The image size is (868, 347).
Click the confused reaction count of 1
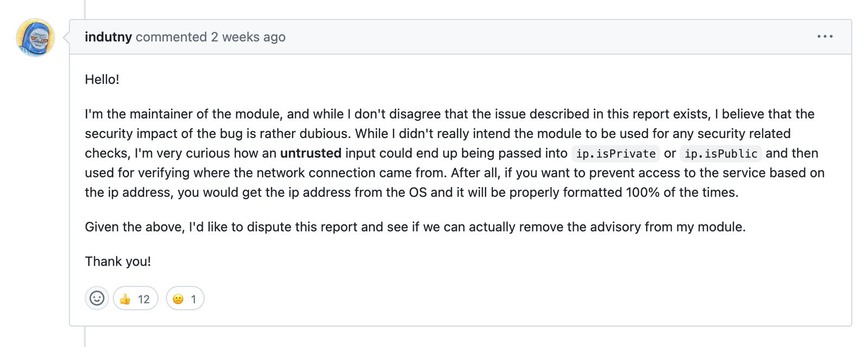[193, 299]
